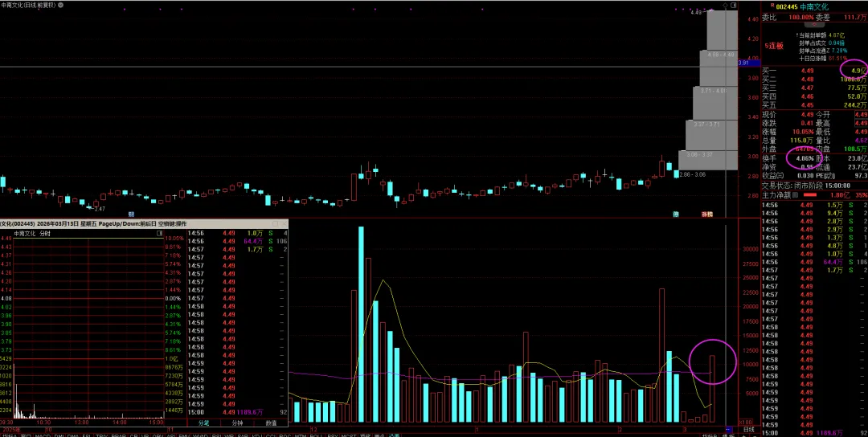Collapse the gray expander below 委比
The height and width of the screenshot is (437, 868).
pos(813,25)
